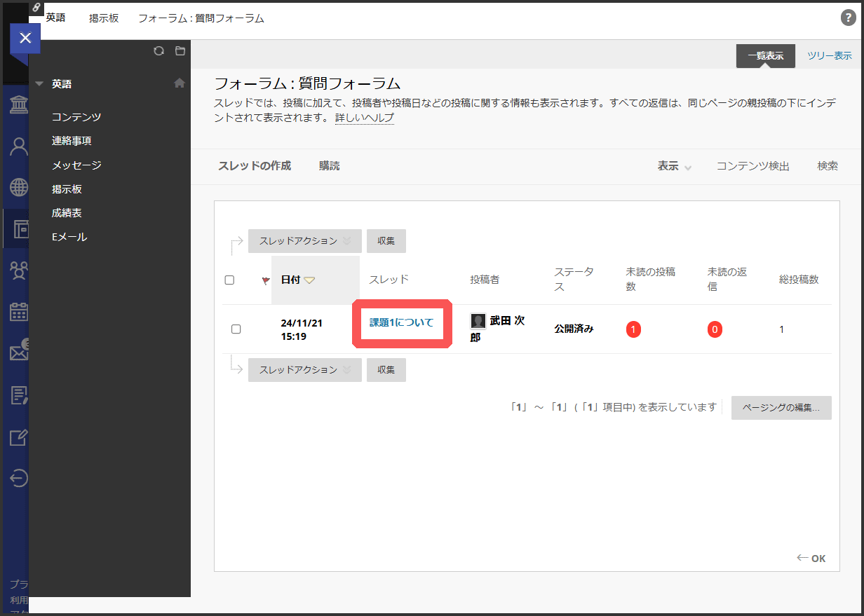Open the 課題1について thread

[x=402, y=324]
